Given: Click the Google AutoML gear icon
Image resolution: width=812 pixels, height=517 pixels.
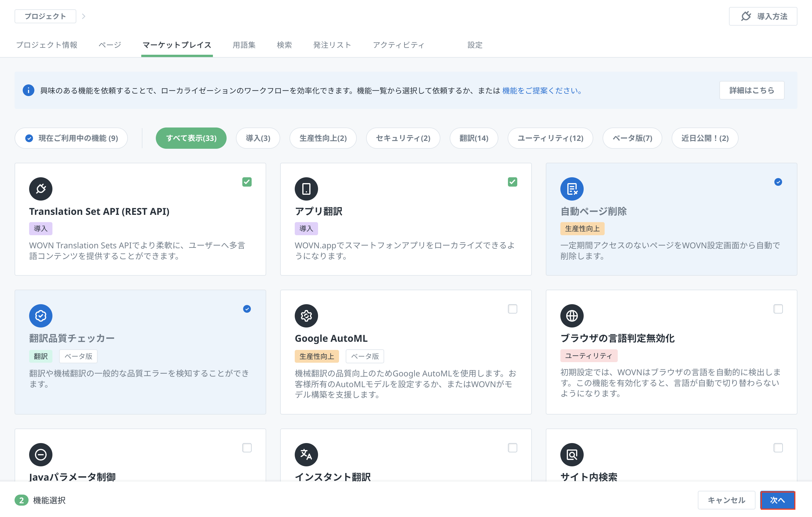Looking at the screenshot, I should pos(306,316).
